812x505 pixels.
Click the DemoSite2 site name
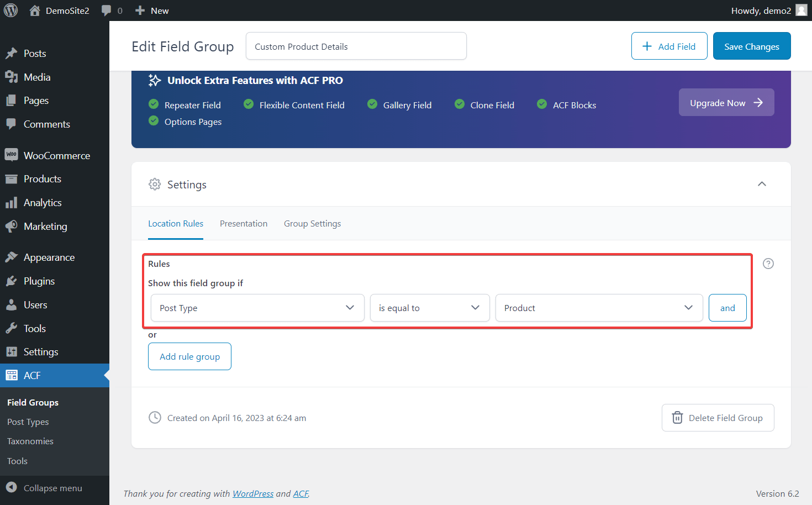click(x=67, y=10)
